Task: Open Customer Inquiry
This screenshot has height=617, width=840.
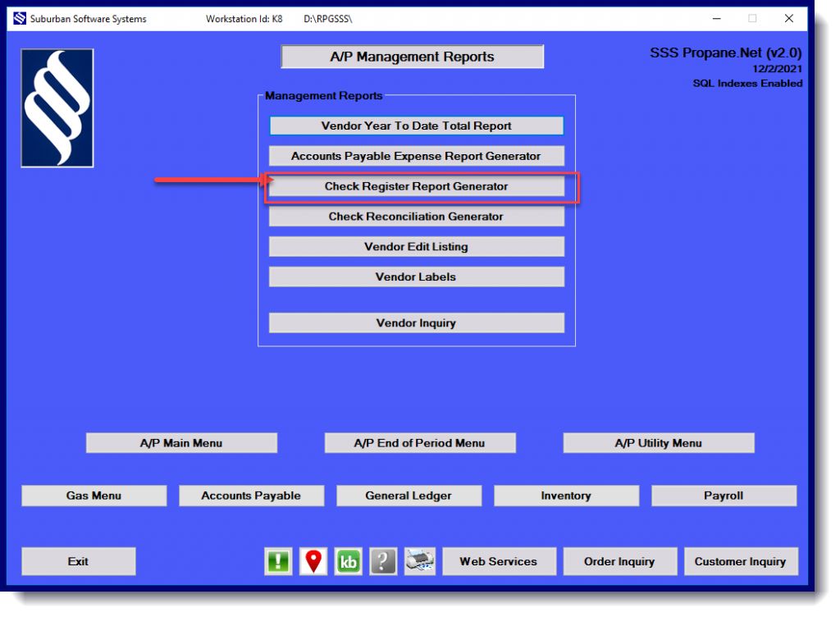Action: (x=742, y=561)
